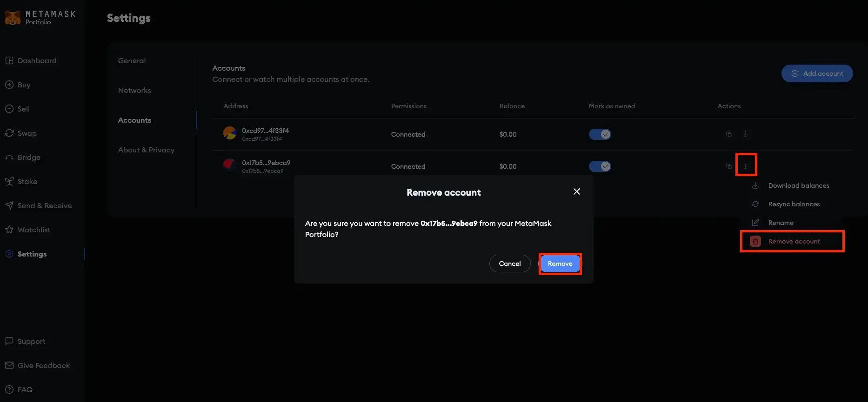Click the Settings page title
This screenshot has height=402, width=868.
[x=128, y=18]
